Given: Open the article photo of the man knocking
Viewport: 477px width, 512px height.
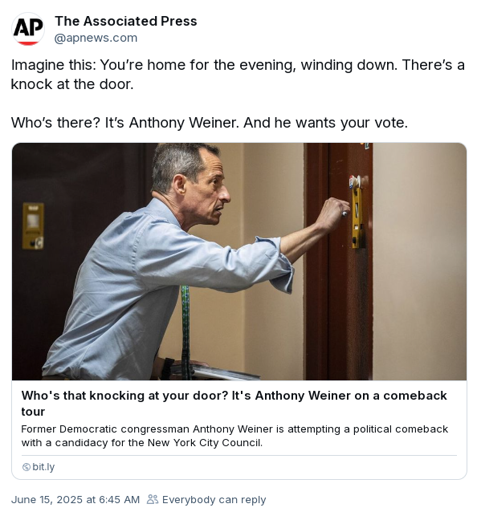Looking at the screenshot, I should [x=239, y=262].
